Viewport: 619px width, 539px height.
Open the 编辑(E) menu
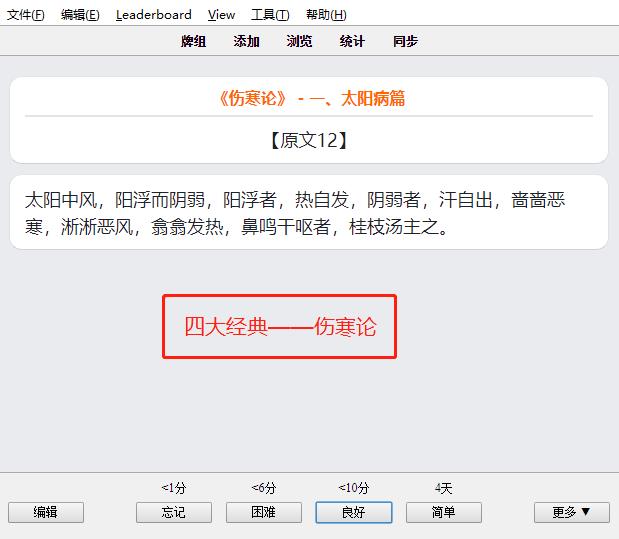point(80,15)
